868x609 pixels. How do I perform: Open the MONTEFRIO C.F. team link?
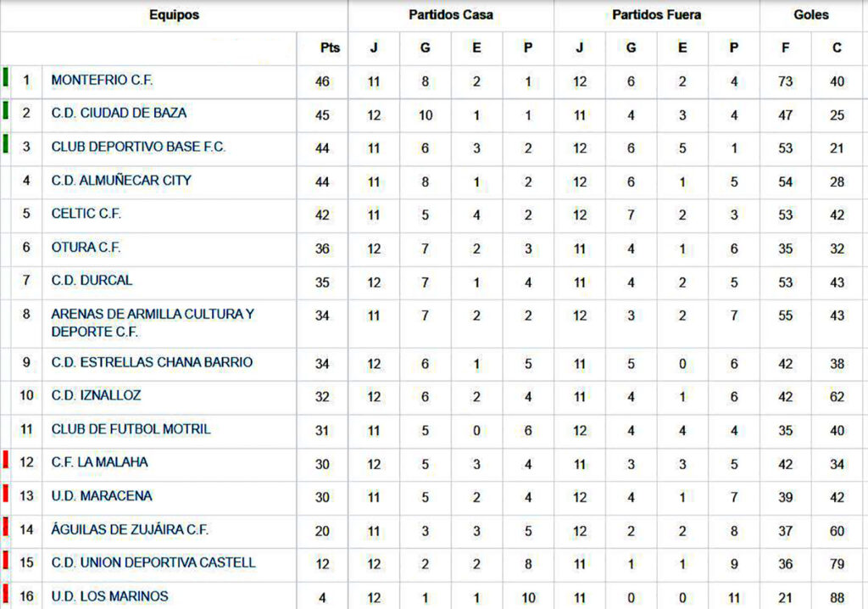click(102, 80)
